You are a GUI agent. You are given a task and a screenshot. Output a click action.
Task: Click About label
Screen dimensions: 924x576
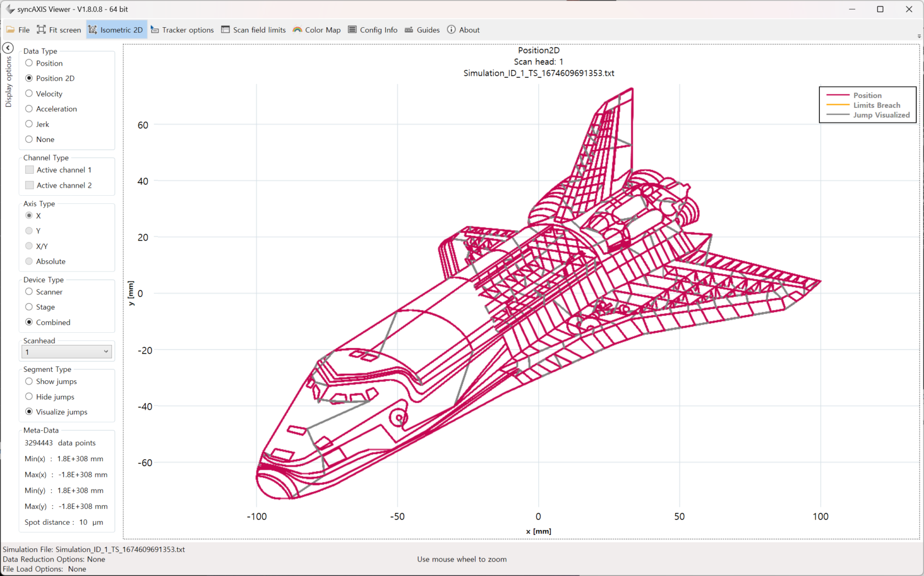pos(469,30)
